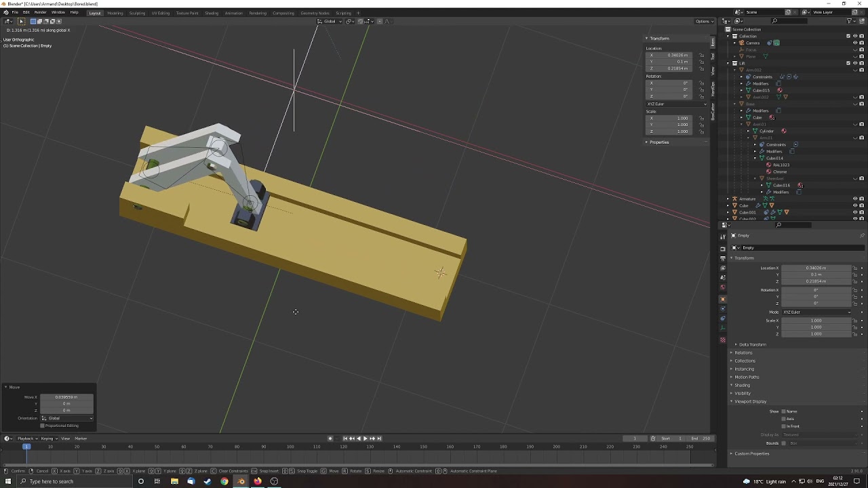Screen dimensions: 868x488
Task: Enable the Show Name checkbox
Action: pyautogui.click(x=783, y=411)
